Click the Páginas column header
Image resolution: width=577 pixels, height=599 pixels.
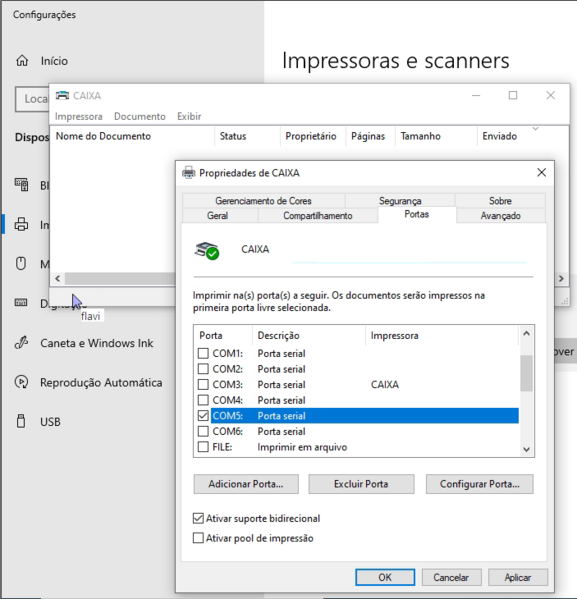tap(370, 136)
